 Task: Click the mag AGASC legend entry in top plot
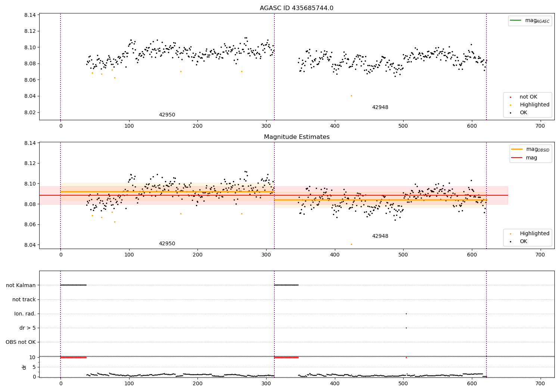pyautogui.click(x=530, y=21)
